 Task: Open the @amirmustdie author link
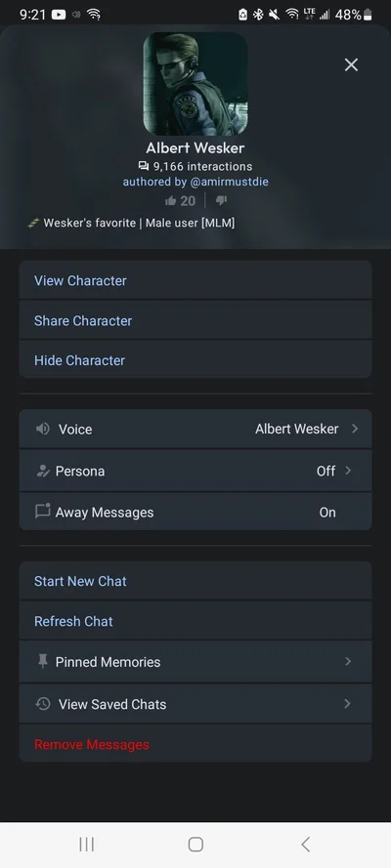230,182
